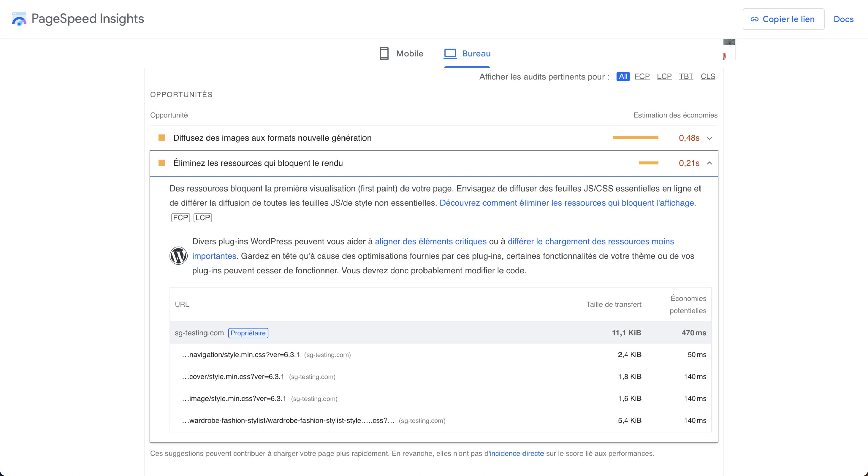Click the PageSpeed Insights logo icon
The image size is (868, 476).
pyautogui.click(x=19, y=19)
